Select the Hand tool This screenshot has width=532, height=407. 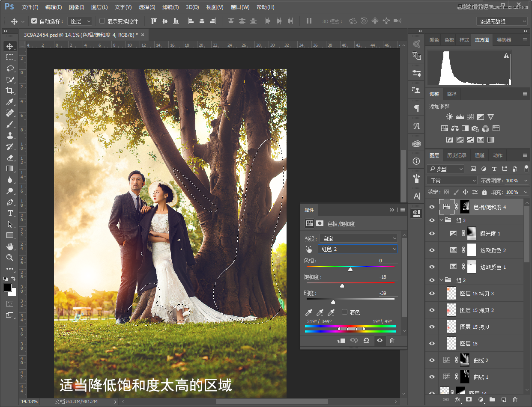click(x=9, y=247)
